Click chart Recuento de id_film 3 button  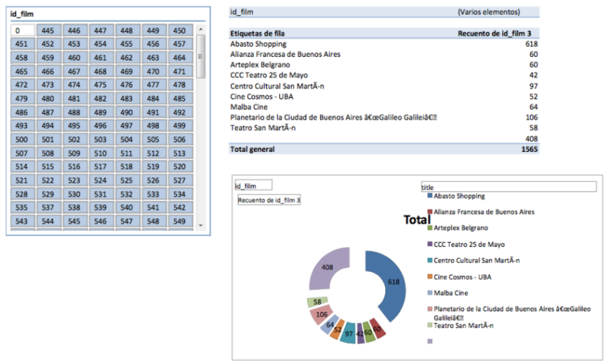[269, 200]
